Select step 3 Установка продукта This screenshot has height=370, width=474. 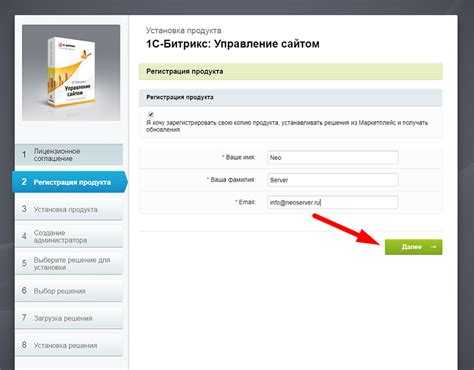tap(69, 209)
